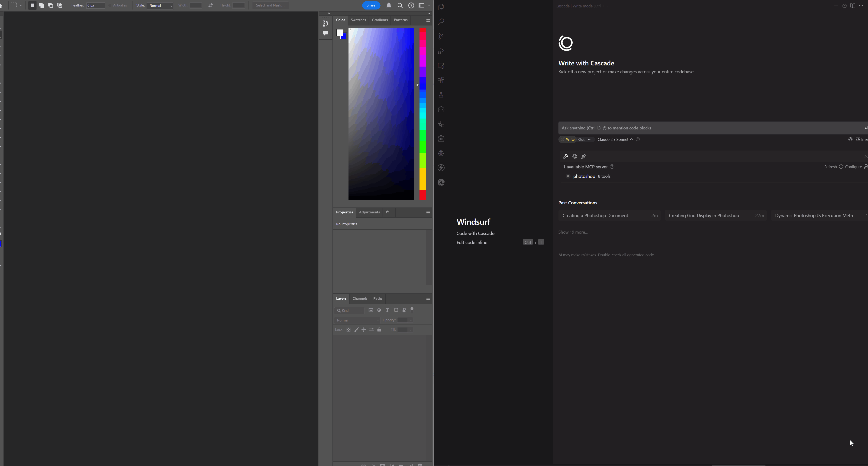Enable the Anti-alias checkbox in options bar

[x=109, y=5]
